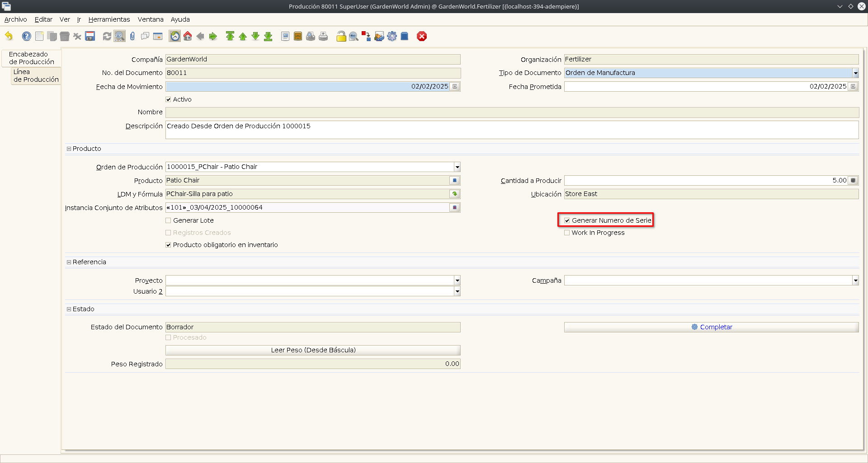This screenshot has width=868, height=463.
Task: Click the Zoom across icon
Action: (354, 36)
